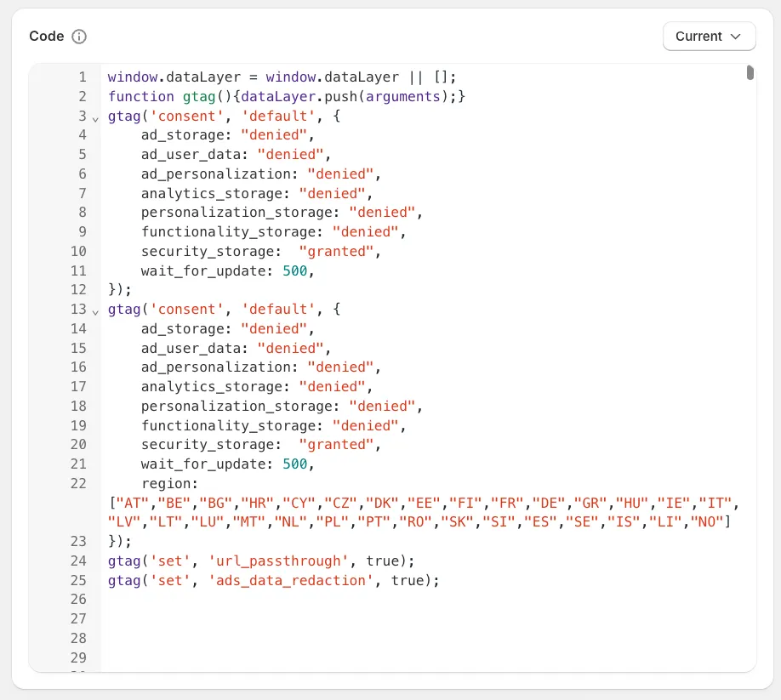Screen dimensions: 781x700
Task: Click line number 1 in the gutter
Action: click(x=83, y=77)
